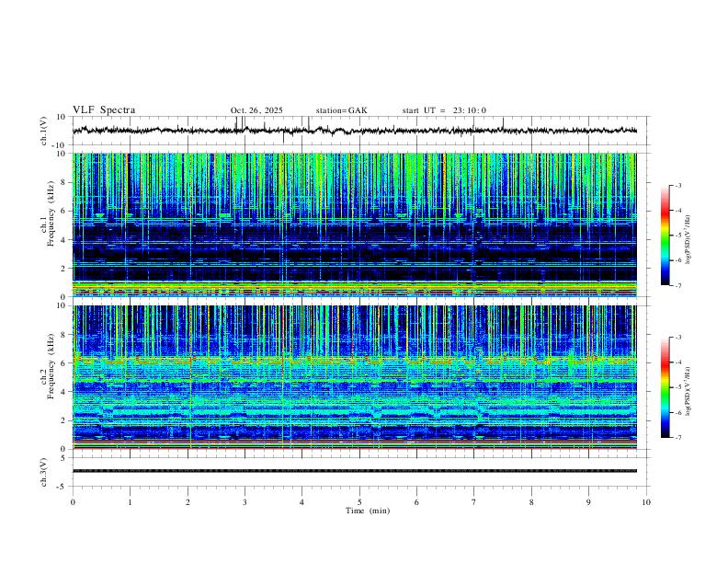
Task: Click the "-10" tick on the ch.1(V) axis
Action: tap(60, 145)
